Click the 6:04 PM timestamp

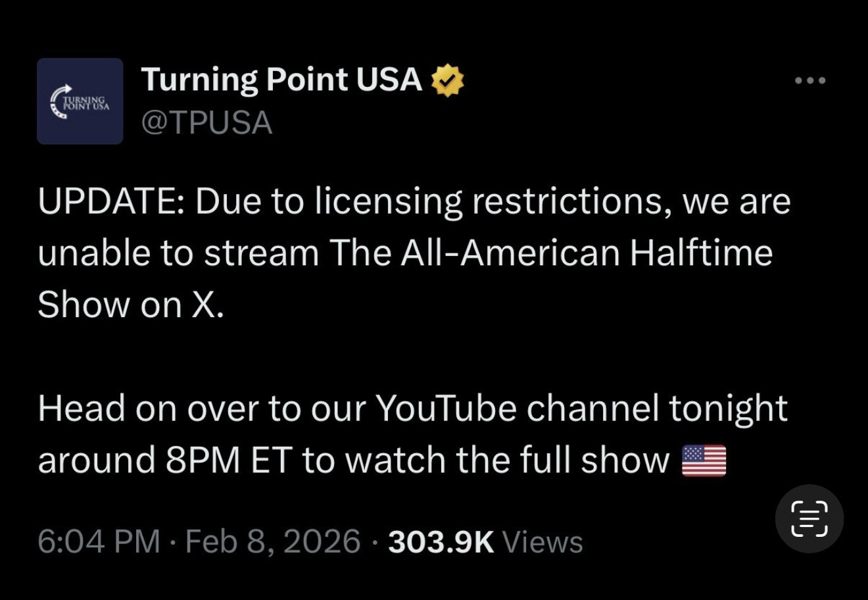tap(99, 542)
